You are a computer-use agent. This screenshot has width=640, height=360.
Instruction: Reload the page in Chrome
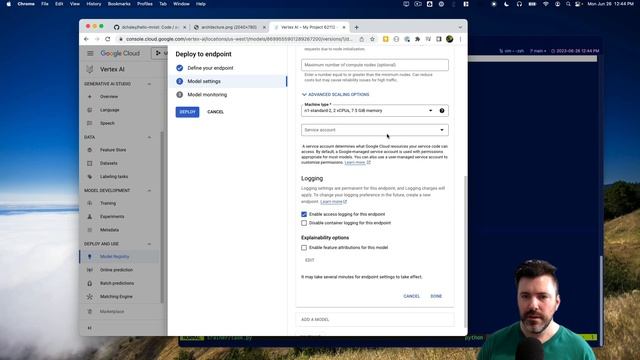(108, 39)
